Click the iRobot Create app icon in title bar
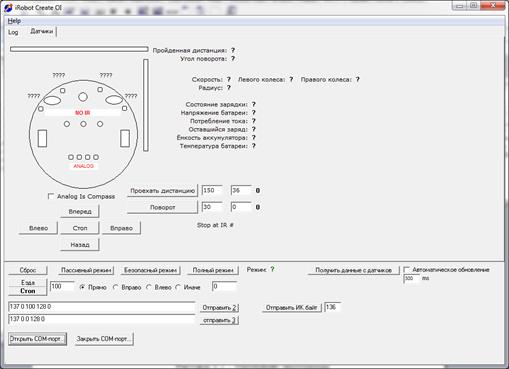509x369 pixels. tap(8, 8)
